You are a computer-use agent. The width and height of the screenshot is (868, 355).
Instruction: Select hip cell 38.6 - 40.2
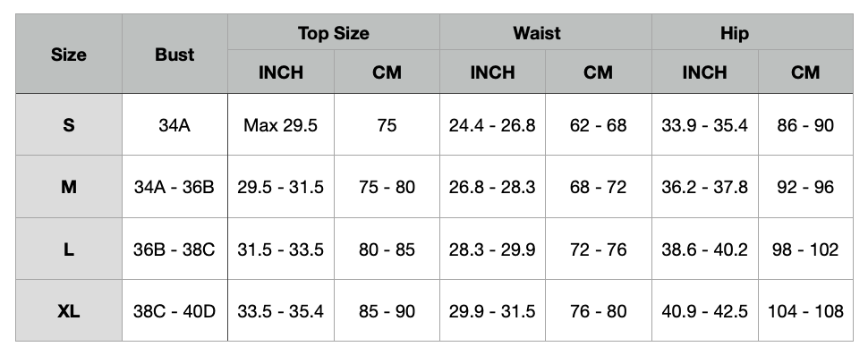[705, 249]
